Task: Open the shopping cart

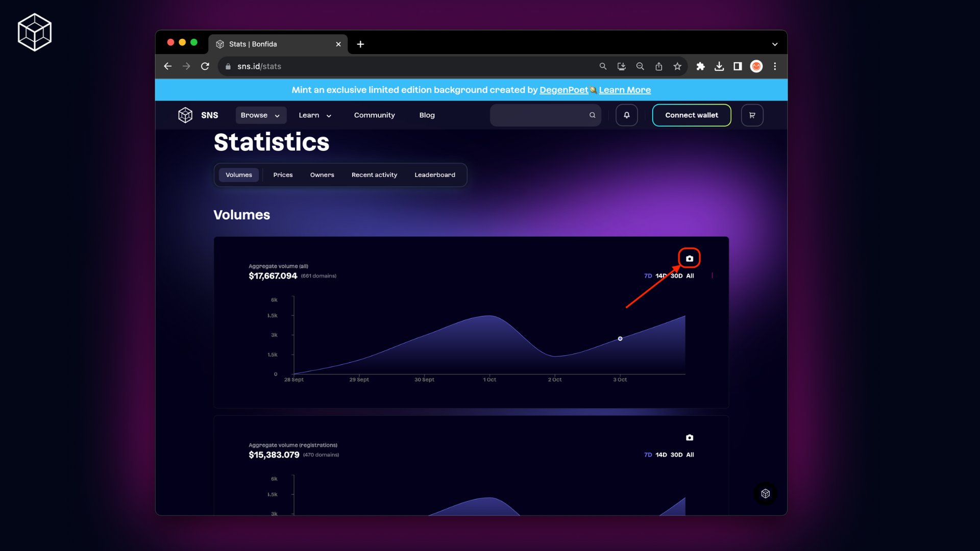Action: pos(752,115)
